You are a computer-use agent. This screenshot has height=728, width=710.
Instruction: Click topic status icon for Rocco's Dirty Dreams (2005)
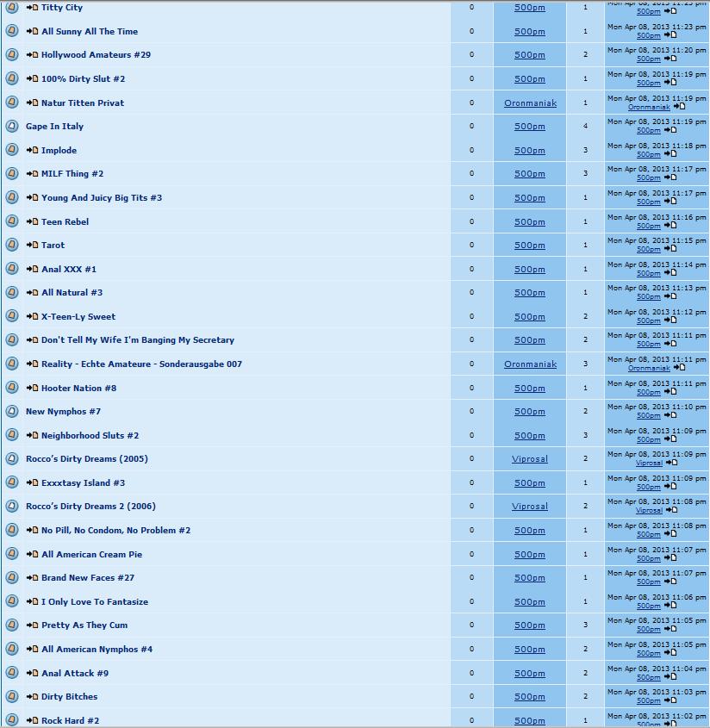(12, 458)
